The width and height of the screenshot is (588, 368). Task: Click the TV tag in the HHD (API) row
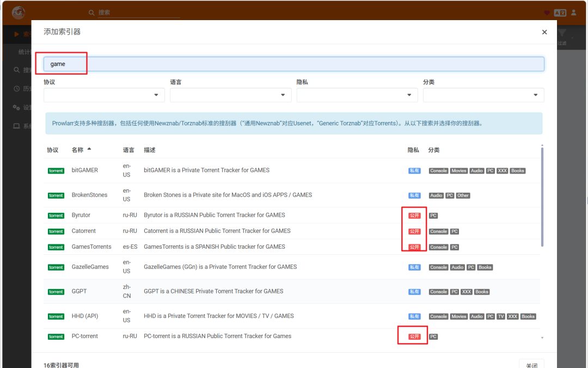pos(501,317)
